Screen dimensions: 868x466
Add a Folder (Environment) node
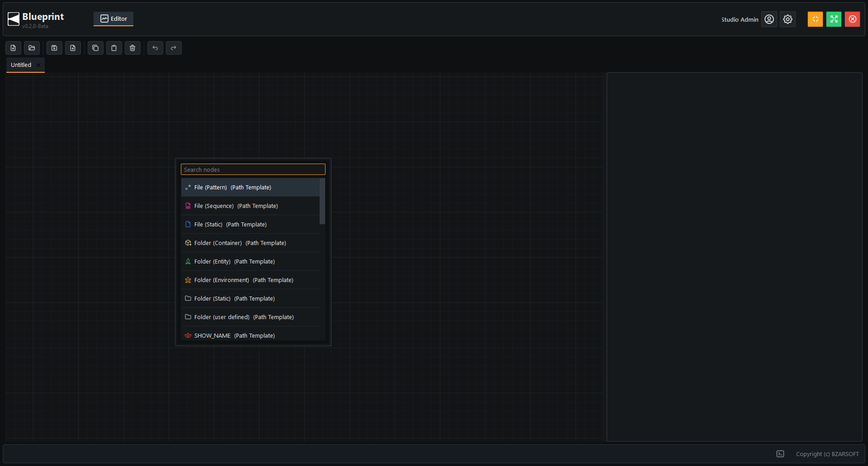click(250, 280)
